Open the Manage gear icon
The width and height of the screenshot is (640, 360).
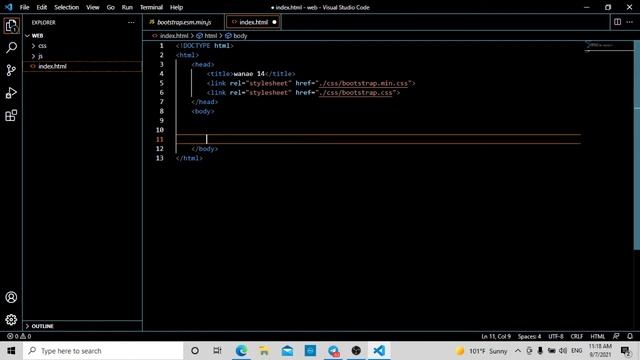11,320
